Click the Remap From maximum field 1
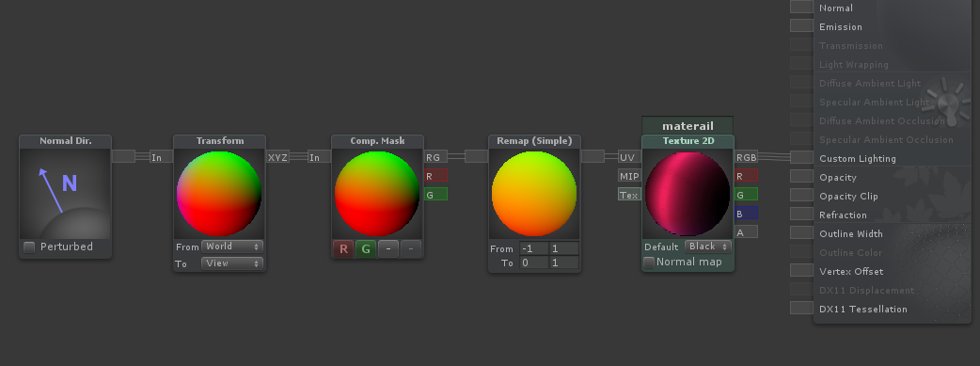 pos(563,248)
